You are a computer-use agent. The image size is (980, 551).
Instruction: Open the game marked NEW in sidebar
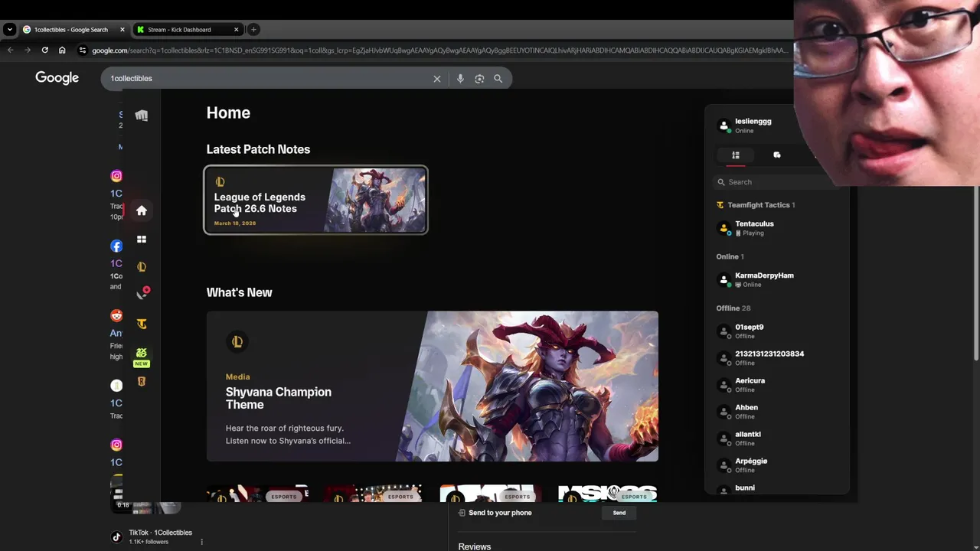click(x=142, y=356)
